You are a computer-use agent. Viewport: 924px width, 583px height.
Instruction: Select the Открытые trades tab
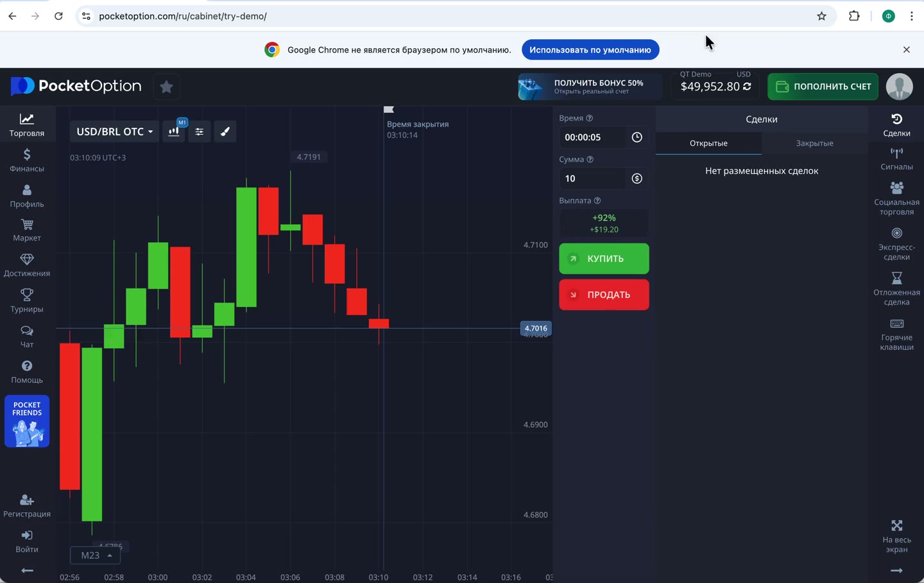pyautogui.click(x=708, y=143)
